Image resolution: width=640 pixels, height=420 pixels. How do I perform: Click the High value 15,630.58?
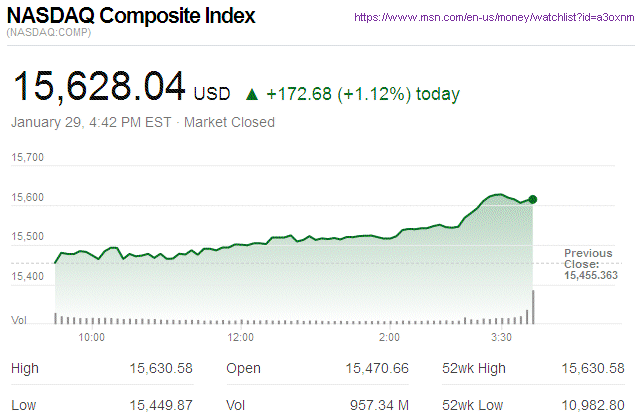click(x=161, y=369)
